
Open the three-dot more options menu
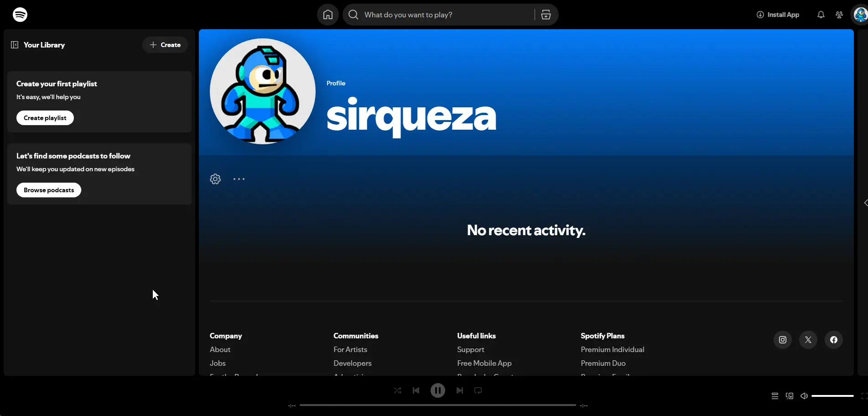pos(239,179)
